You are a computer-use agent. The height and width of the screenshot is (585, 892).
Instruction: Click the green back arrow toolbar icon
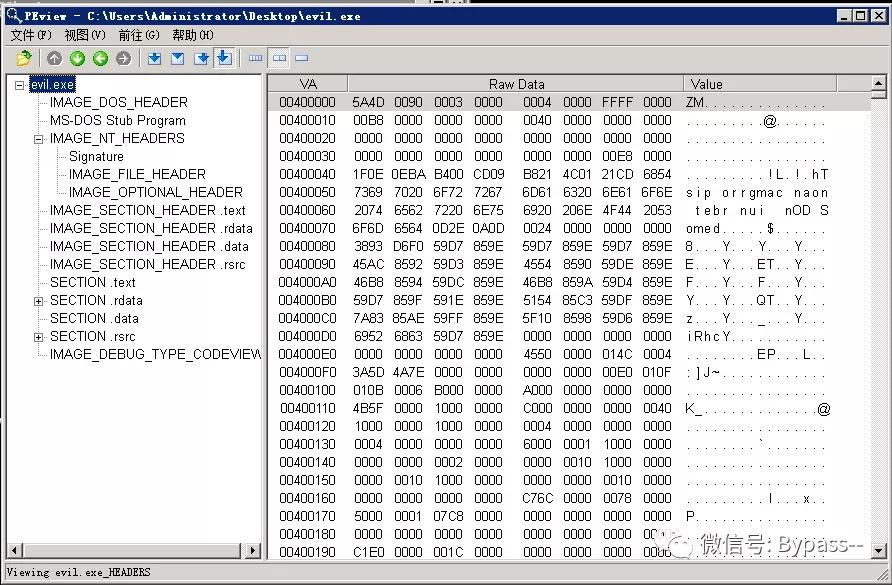pos(101,58)
